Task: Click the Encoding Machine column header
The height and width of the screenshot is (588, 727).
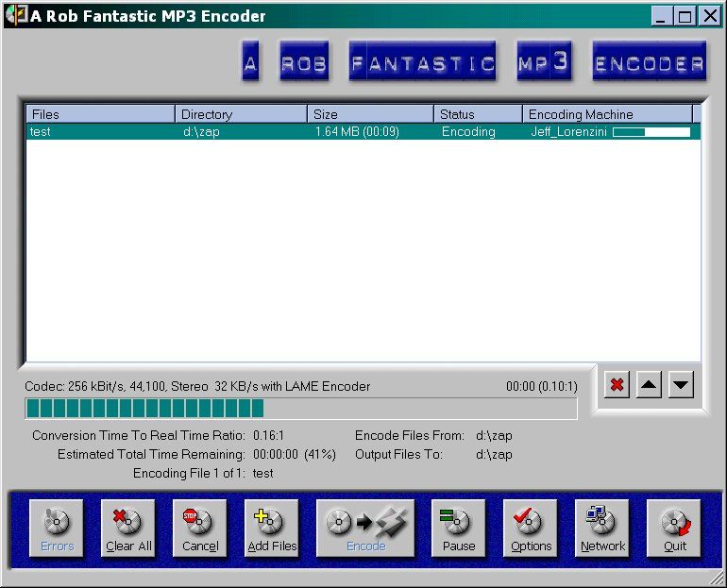Action: tap(607, 114)
